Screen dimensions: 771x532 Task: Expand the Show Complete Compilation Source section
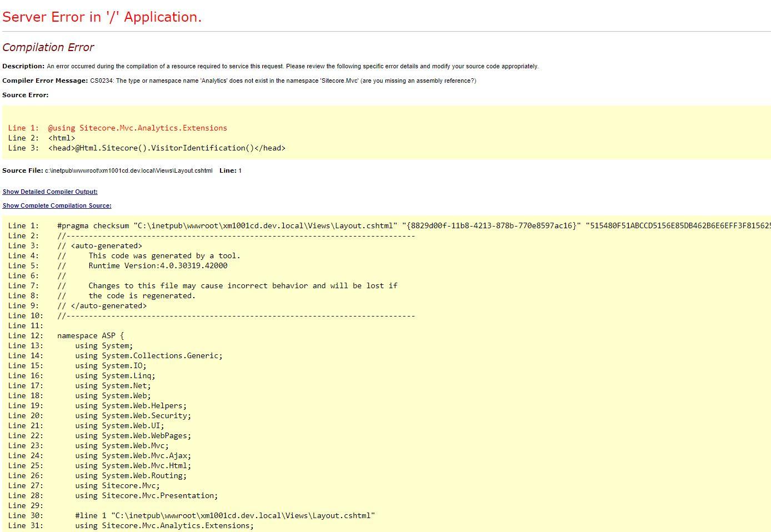click(x=57, y=205)
